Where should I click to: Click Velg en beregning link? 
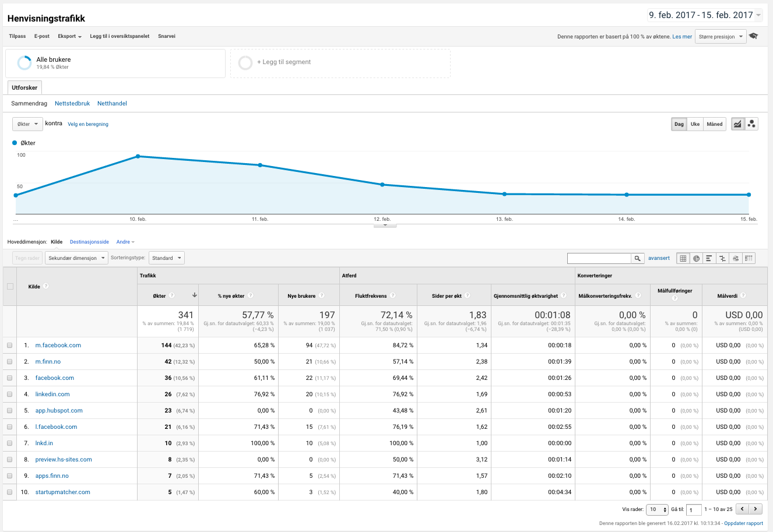pos(88,124)
